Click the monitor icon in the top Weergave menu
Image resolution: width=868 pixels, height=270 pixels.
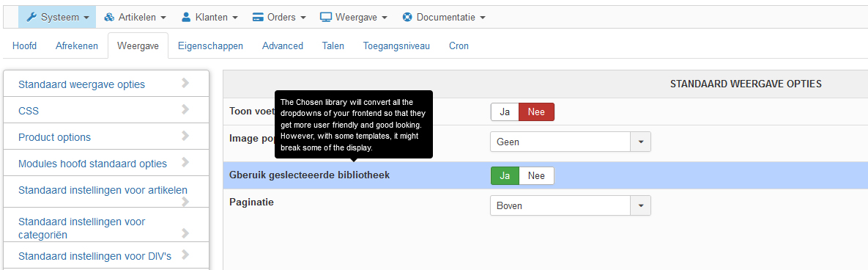325,17
